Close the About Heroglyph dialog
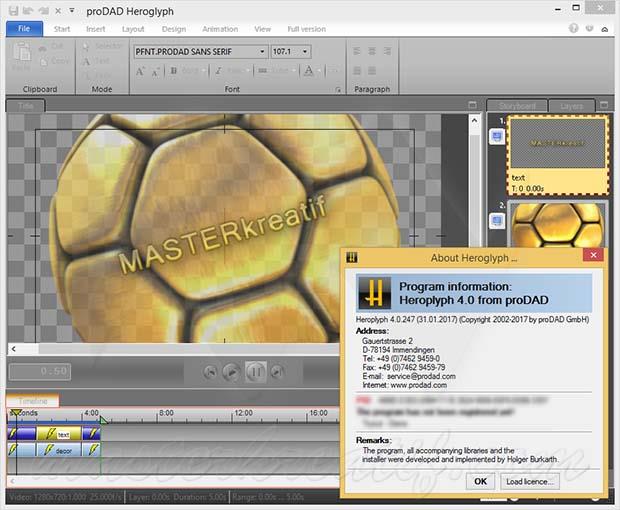Viewport: 620px width, 510px height. click(x=593, y=255)
